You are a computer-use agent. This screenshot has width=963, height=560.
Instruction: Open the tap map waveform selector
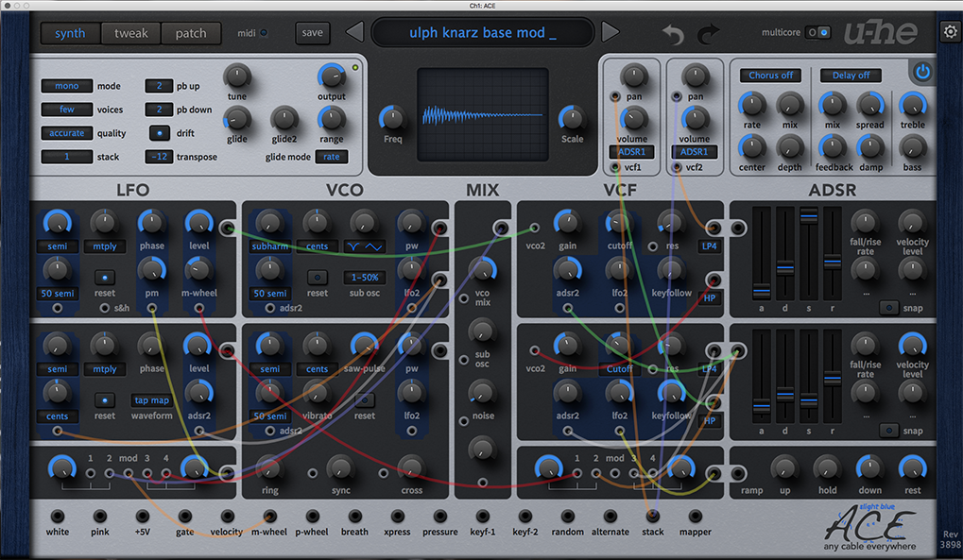click(x=152, y=400)
